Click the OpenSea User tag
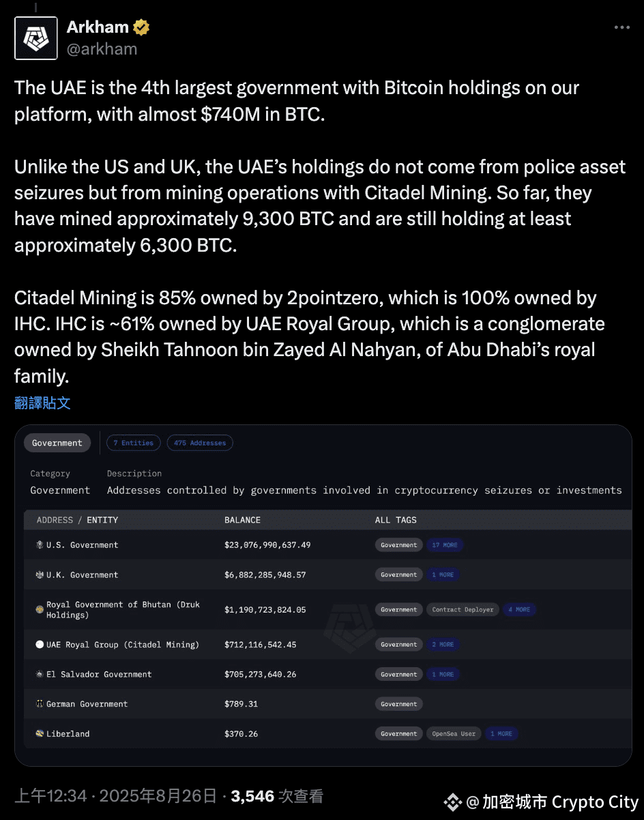The height and width of the screenshot is (820, 644). (454, 734)
